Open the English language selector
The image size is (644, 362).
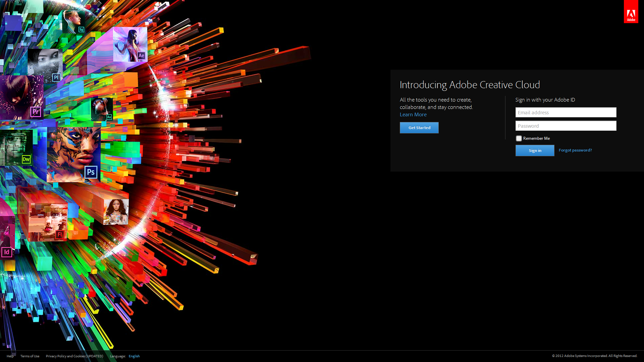point(134,356)
